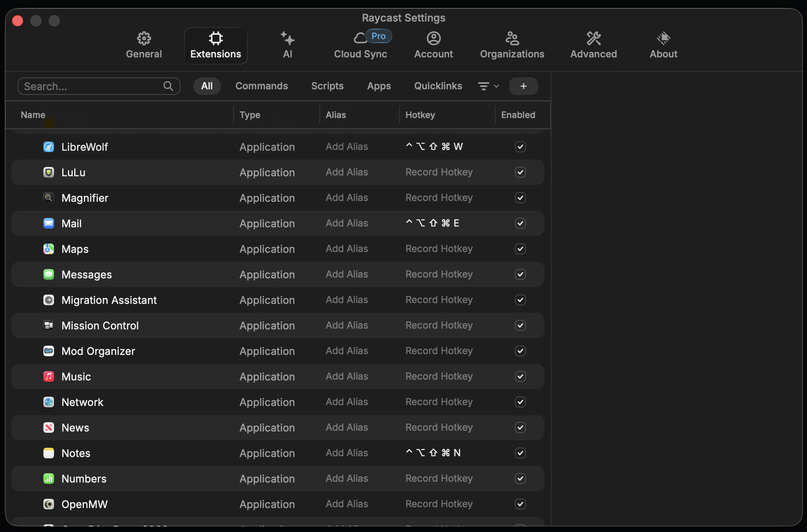
Task: Disable the Music enabled checkbox
Action: 520,376
